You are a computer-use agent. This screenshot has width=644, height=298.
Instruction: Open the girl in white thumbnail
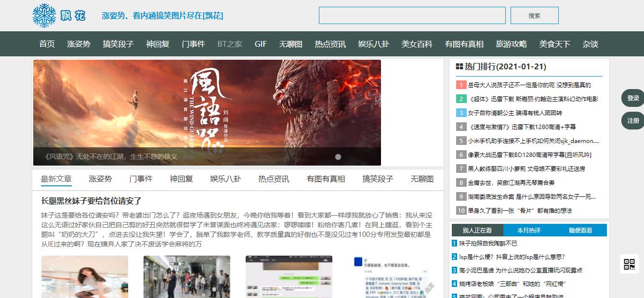85,277
